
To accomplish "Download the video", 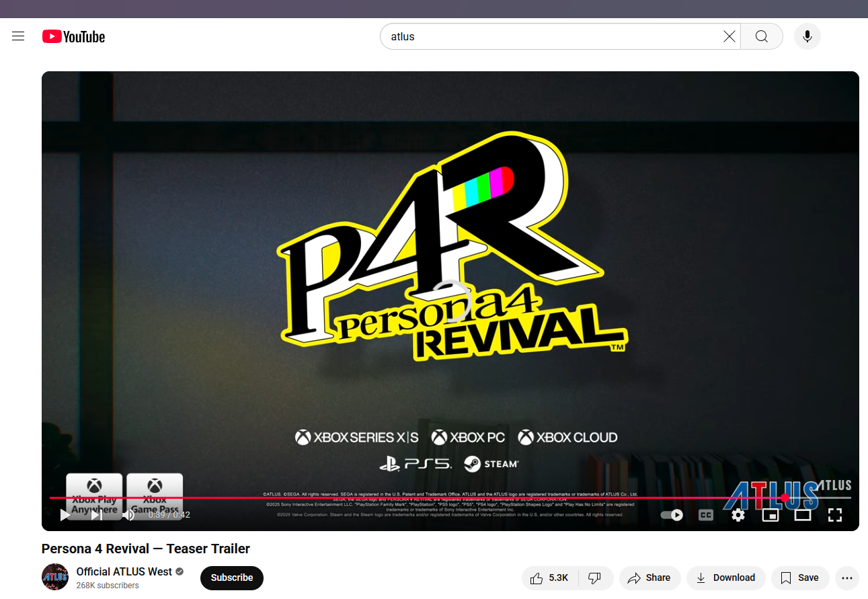I will [x=725, y=577].
